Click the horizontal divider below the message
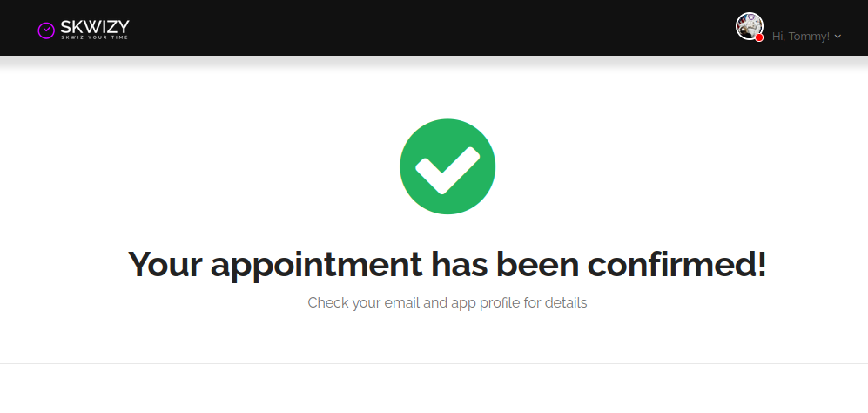 pyautogui.click(x=434, y=363)
